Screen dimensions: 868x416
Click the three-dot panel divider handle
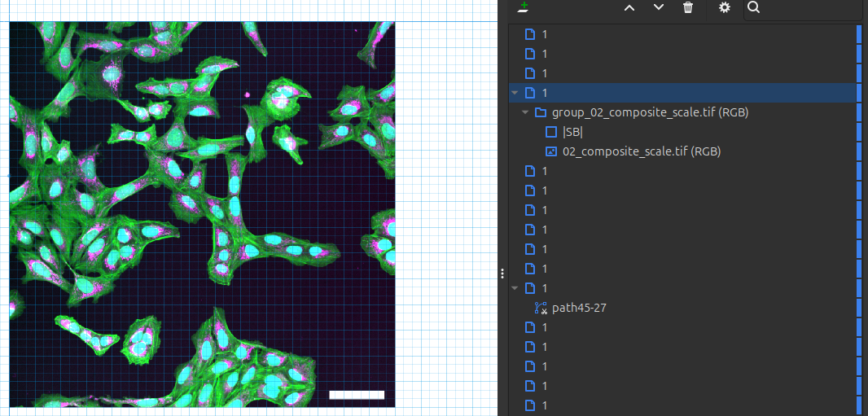tap(502, 274)
